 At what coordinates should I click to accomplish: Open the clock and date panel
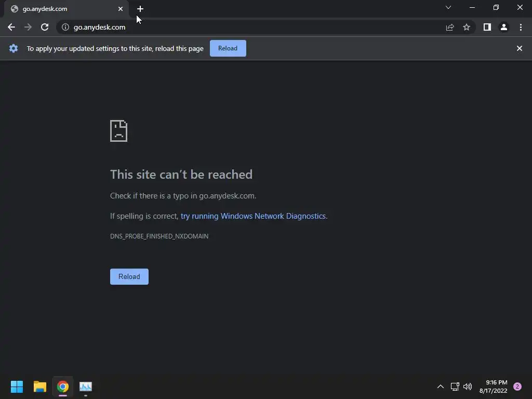click(x=494, y=387)
